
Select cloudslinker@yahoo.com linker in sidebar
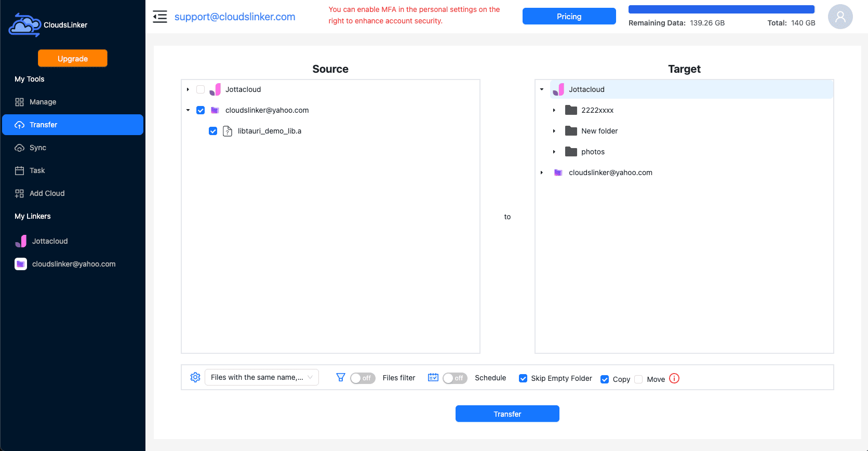point(73,264)
